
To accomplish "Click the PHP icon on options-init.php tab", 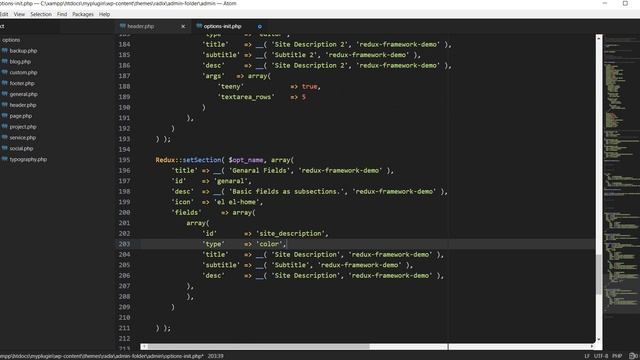I will pyautogui.click(x=199, y=26).
